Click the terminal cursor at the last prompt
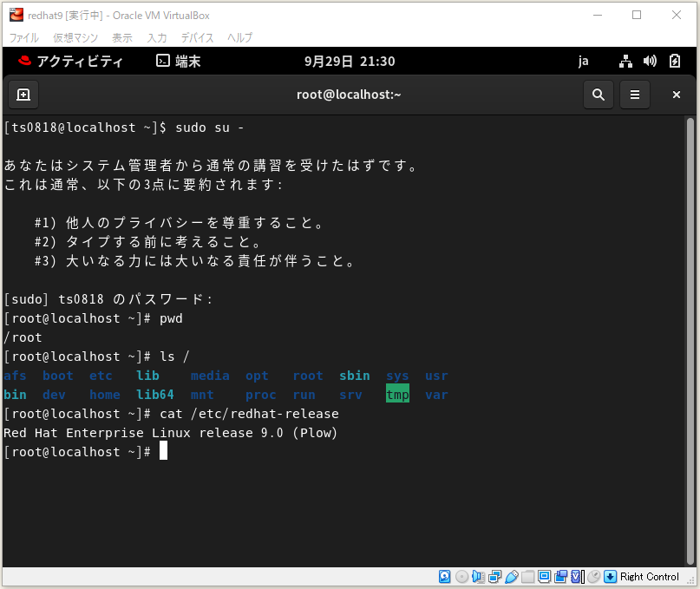 click(163, 450)
